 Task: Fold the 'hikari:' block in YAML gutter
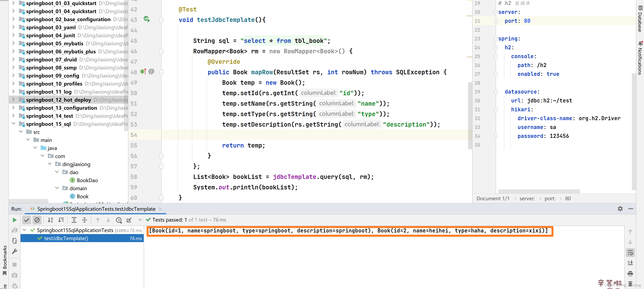coord(495,110)
